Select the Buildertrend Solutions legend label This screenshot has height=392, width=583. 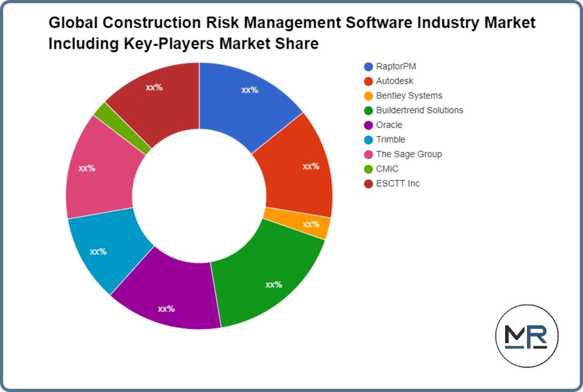pyautogui.click(x=420, y=110)
